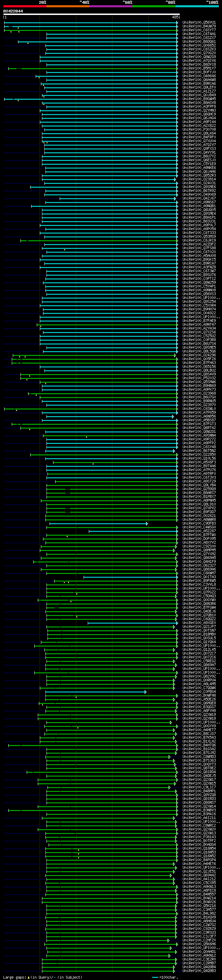Click the purple ~60% identity legend bar
The image size is (222, 980).
[x=111, y=6]
